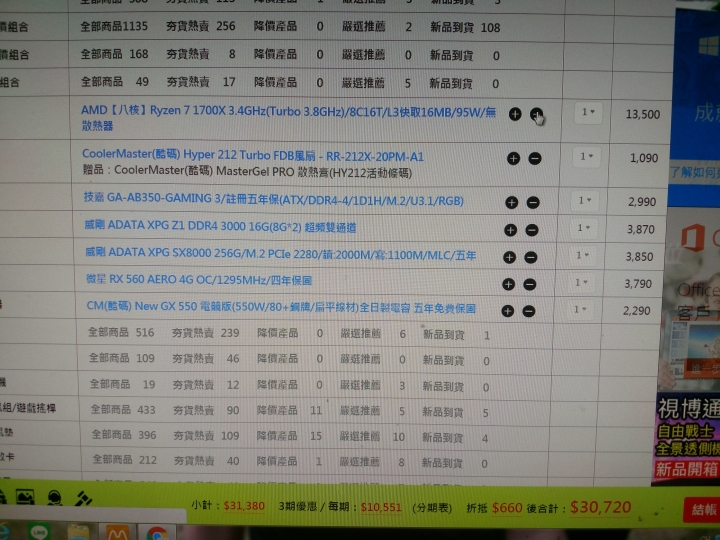Click the $30,720 final total amount
The image size is (720, 540).
point(601,507)
